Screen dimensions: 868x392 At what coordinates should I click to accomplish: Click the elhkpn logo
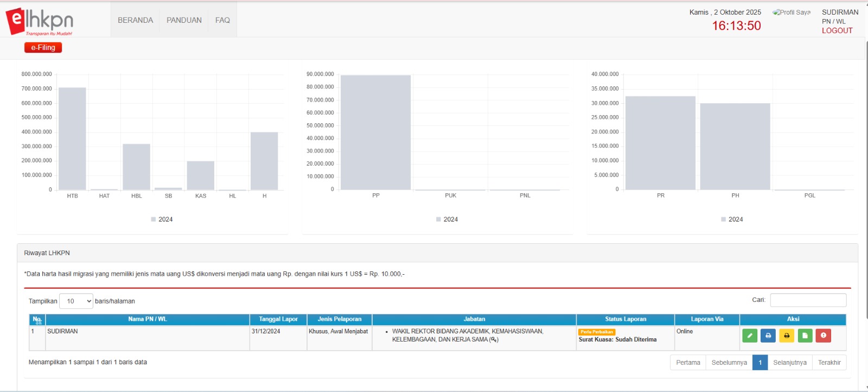(40, 22)
